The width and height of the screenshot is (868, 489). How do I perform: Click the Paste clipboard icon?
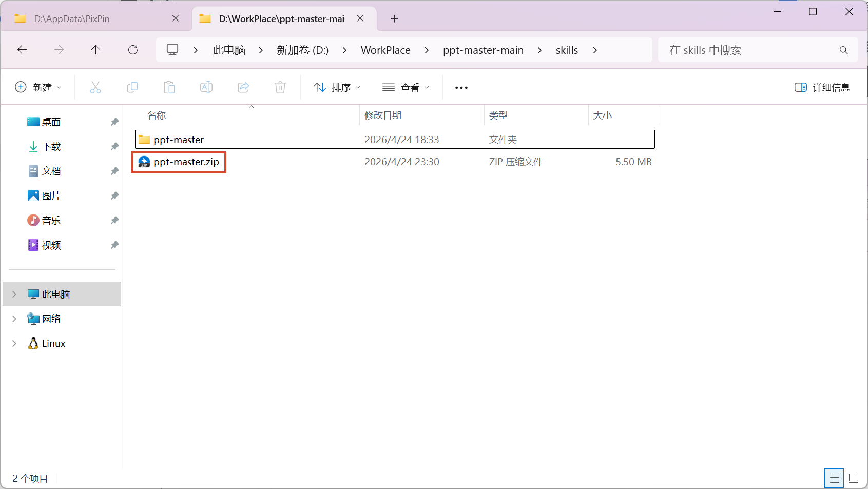point(169,87)
